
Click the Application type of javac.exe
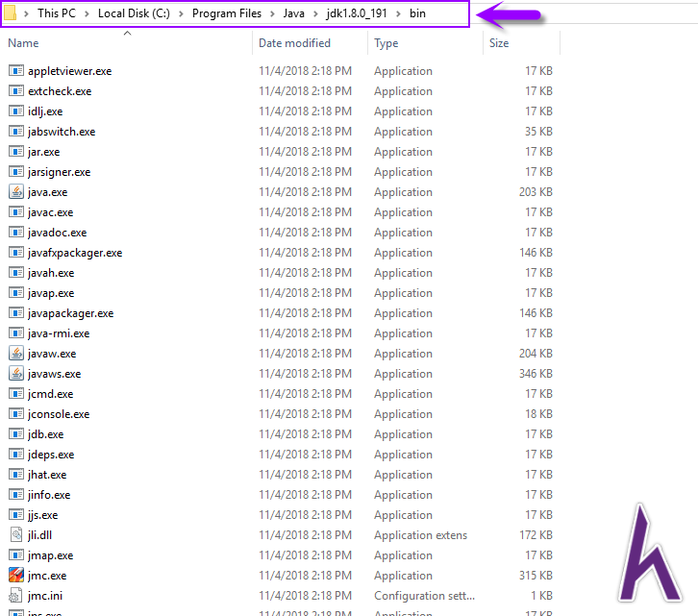403,212
